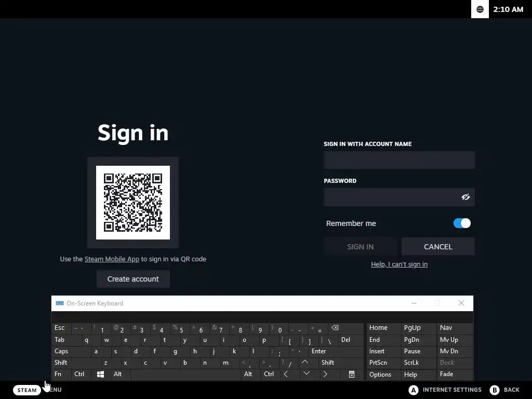532x399 pixels.
Task: Tap the Windows logo key
Action: click(x=100, y=374)
